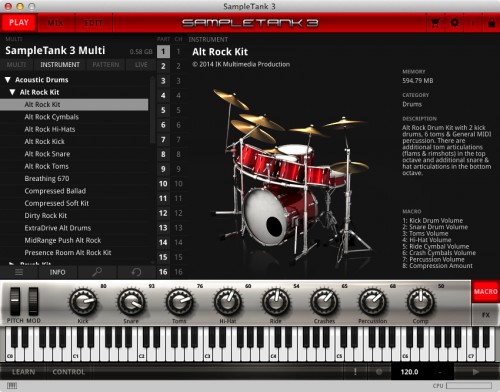Select part 2 slot
The image size is (500, 392).
[163, 66]
